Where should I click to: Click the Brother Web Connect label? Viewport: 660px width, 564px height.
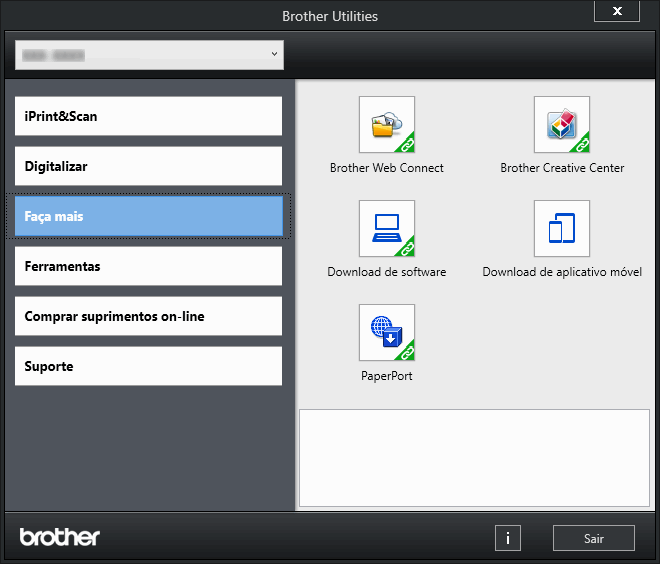[x=386, y=168]
